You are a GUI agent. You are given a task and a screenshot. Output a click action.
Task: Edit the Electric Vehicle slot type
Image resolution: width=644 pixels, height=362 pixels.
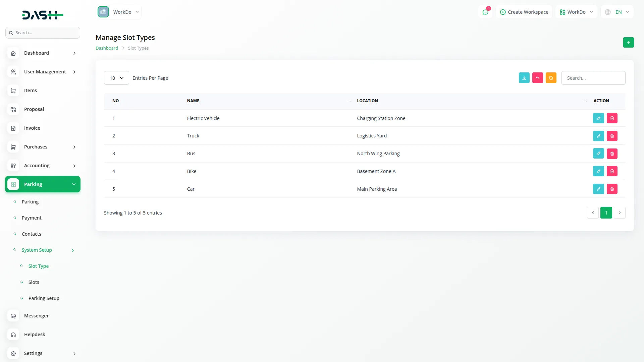point(598,118)
